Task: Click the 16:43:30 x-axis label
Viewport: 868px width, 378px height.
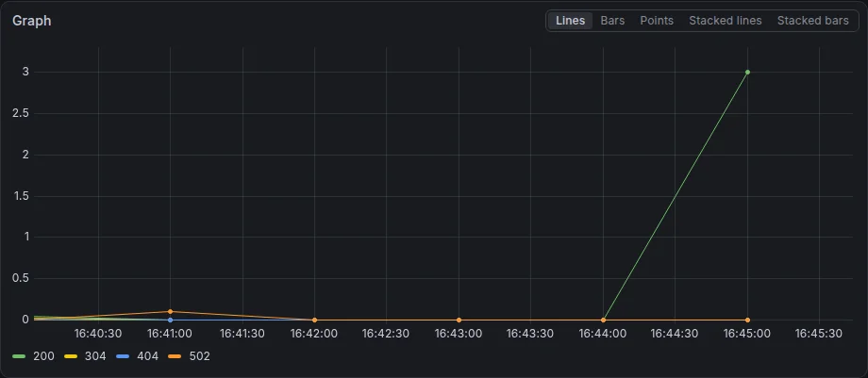Action: click(x=530, y=334)
